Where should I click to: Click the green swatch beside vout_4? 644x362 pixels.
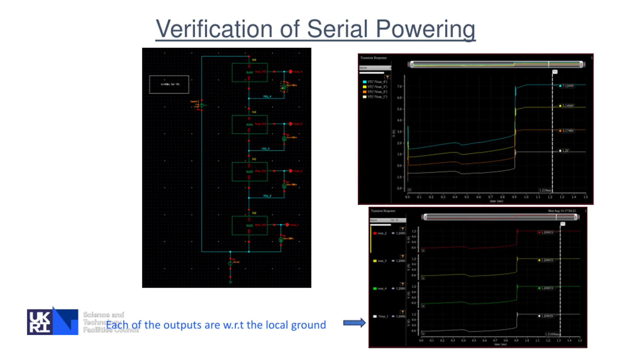click(x=375, y=289)
